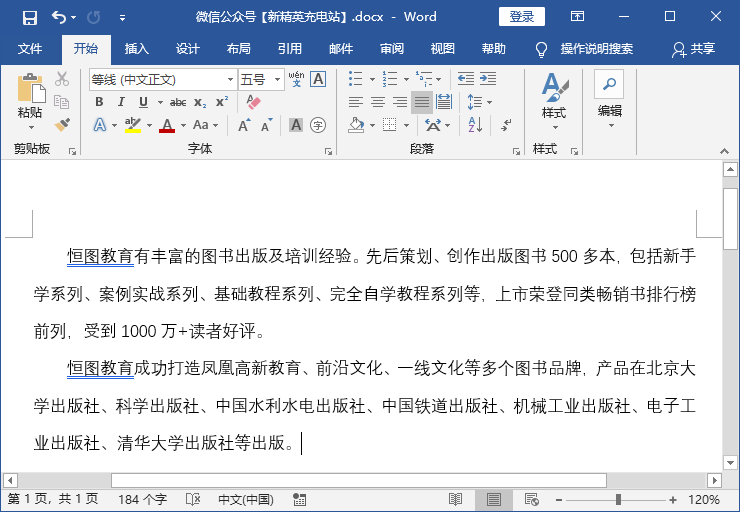Open the 文件 menu
Viewport: 740px width, 512px height.
pyautogui.click(x=30, y=49)
